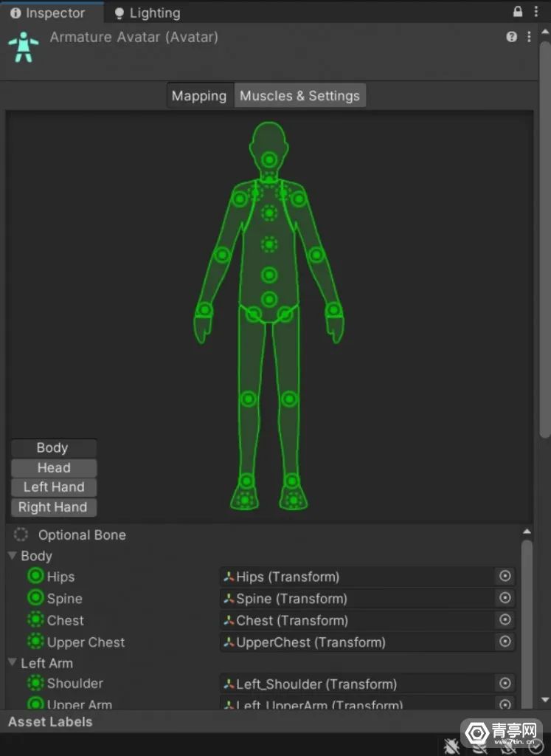
Task: Select the head bone on the avatar diagram
Action: click(269, 159)
